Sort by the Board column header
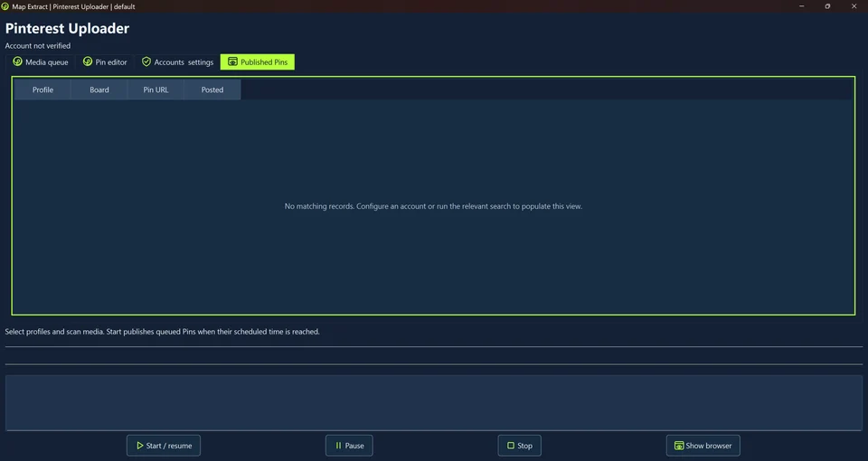This screenshot has height=461, width=868. coord(99,89)
